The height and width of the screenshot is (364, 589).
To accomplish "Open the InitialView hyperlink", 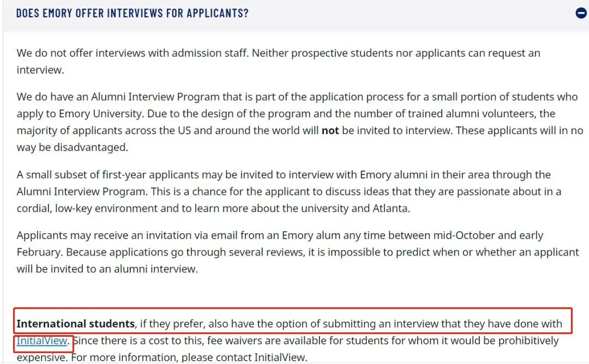I will pyautogui.click(x=41, y=341).
